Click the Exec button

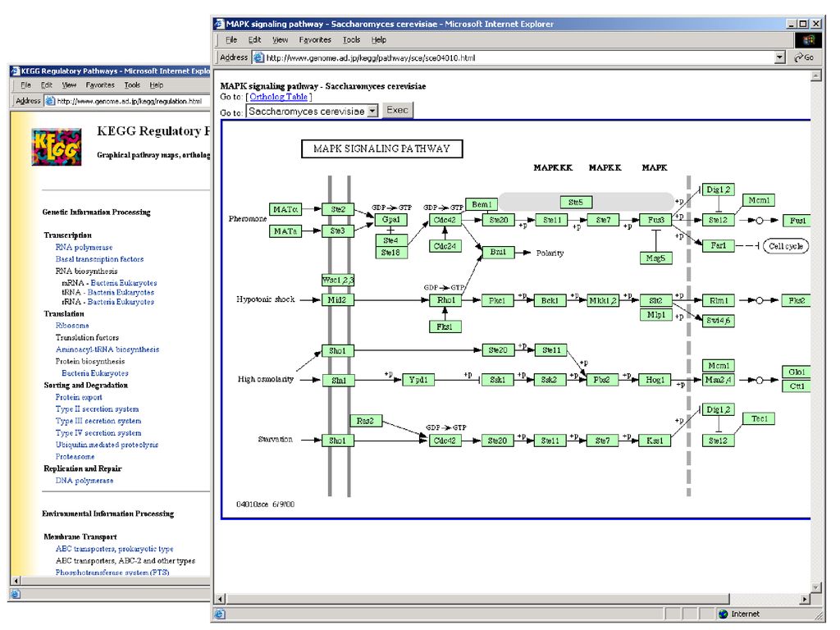point(398,111)
